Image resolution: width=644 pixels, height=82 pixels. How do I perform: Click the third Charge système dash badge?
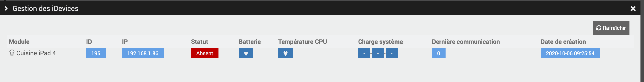point(392,53)
